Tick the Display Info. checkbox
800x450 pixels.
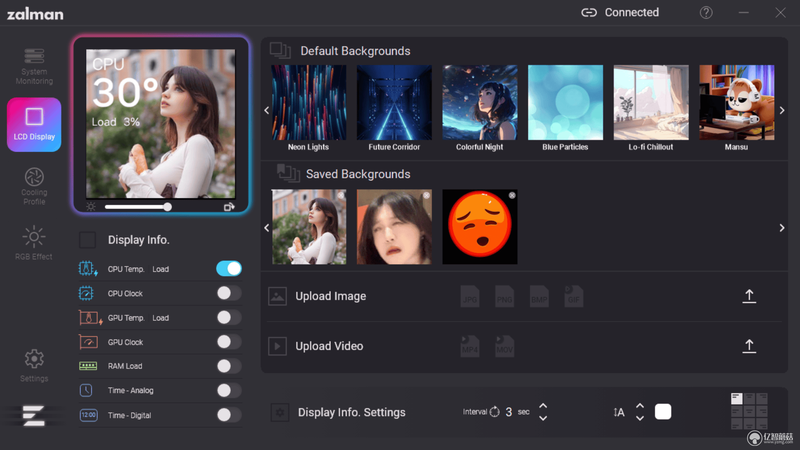87,240
